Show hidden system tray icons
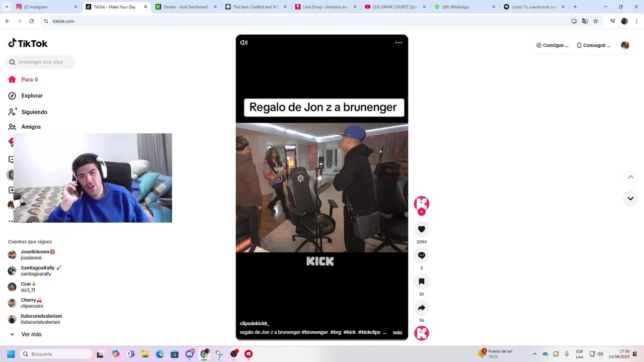644x362 pixels. [x=534, y=354]
